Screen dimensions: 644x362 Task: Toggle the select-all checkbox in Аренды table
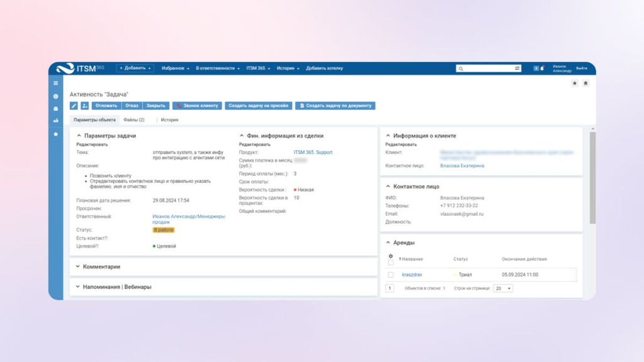(x=391, y=263)
